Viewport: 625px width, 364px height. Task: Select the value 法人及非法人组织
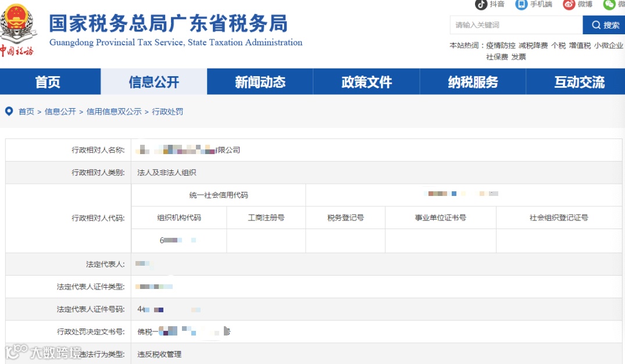(167, 173)
